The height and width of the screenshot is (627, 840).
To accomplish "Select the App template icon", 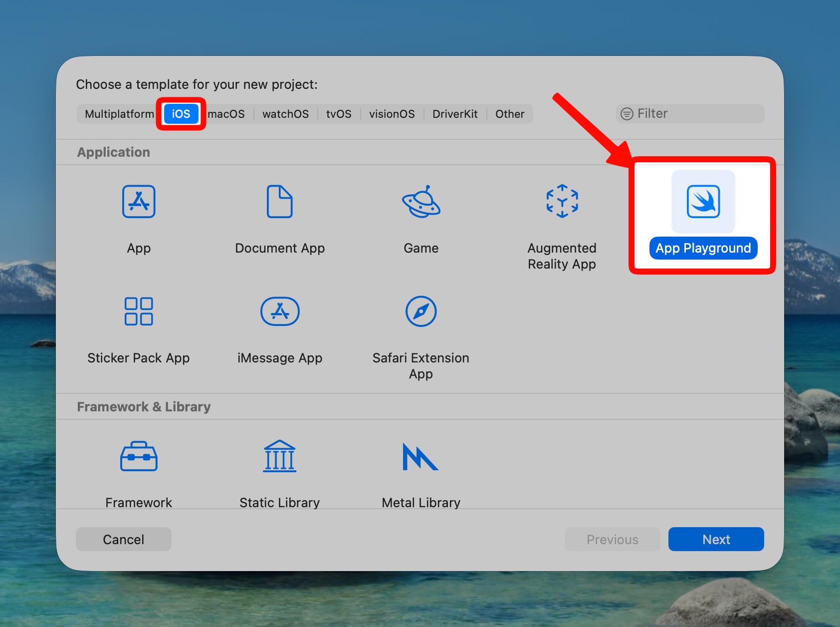I will coord(139,202).
